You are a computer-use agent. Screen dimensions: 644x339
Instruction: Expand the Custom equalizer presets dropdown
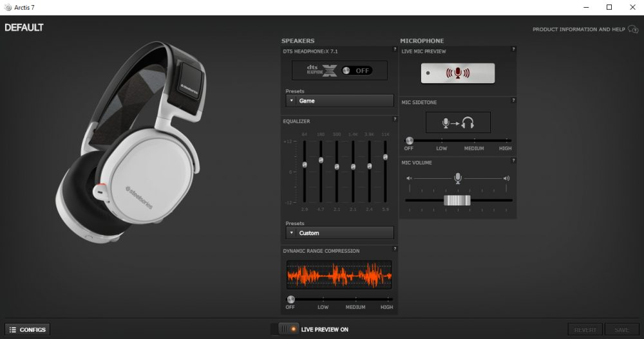pos(339,233)
